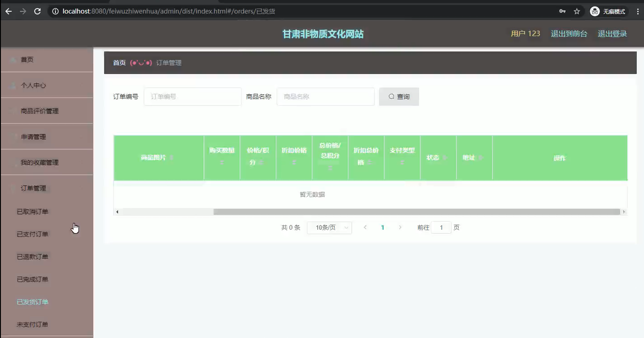Reload the page
Image resolution: width=644 pixels, height=338 pixels.
(x=37, y=11)
